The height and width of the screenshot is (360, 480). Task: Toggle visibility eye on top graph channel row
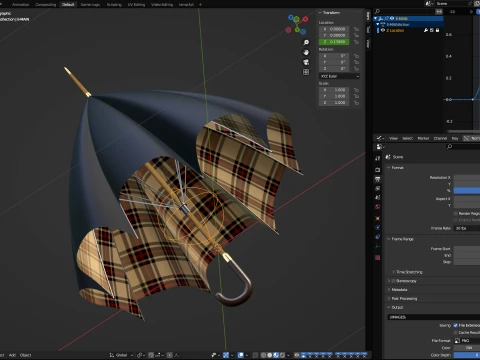pyautogui.click(x=392, y=18)
